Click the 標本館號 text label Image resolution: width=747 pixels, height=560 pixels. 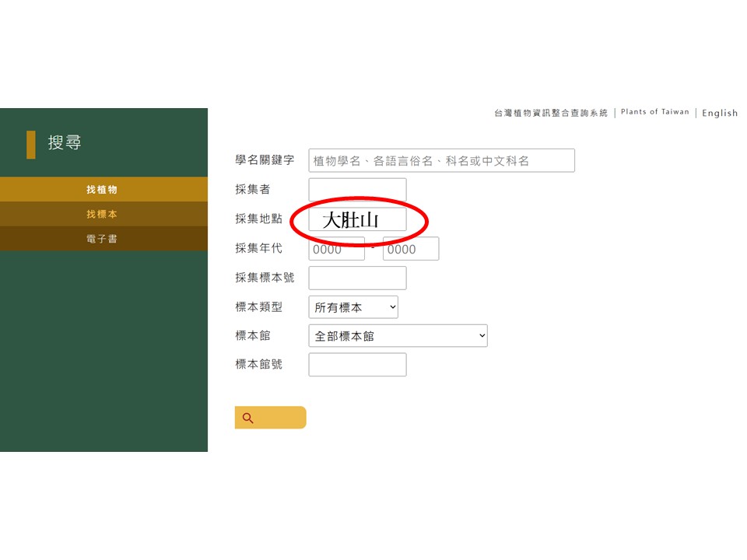[x=258, y=364]
